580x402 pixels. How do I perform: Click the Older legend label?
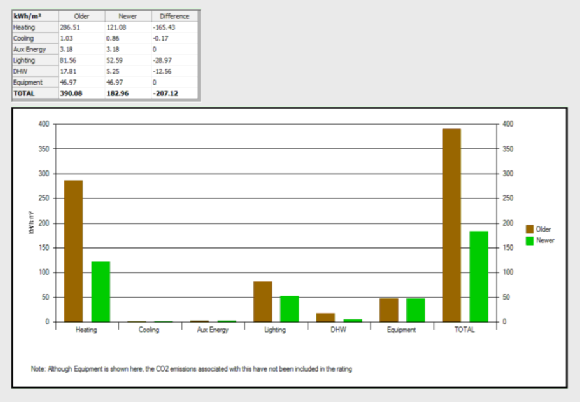click(543, 229)
